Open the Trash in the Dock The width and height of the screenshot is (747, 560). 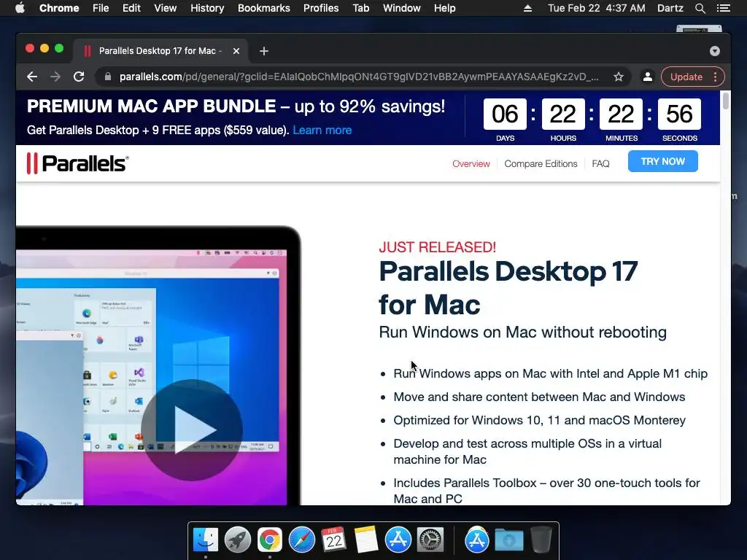pyautogui.click(x=541, y=540)
